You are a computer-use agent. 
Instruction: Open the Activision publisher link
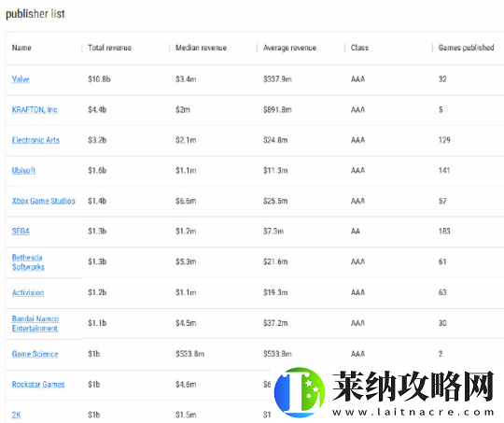click(28, 292)
